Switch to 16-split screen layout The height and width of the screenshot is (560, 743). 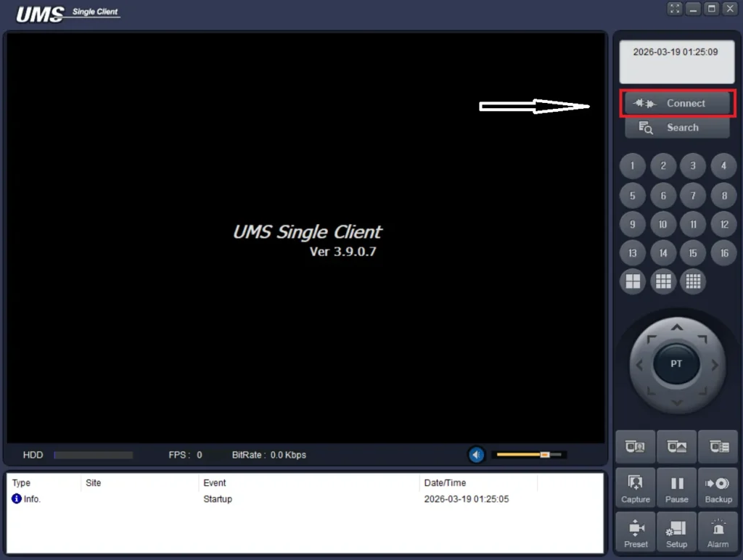coord(693,281)
